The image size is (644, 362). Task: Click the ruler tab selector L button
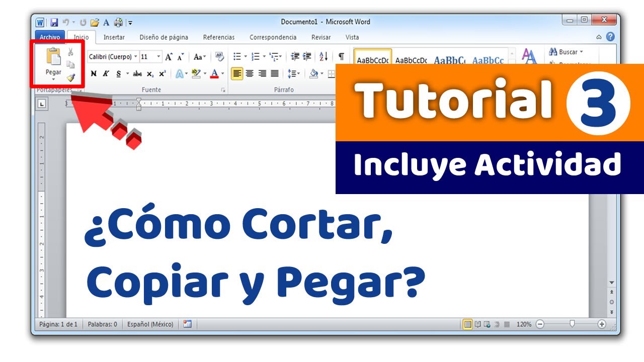coord(42,104)
